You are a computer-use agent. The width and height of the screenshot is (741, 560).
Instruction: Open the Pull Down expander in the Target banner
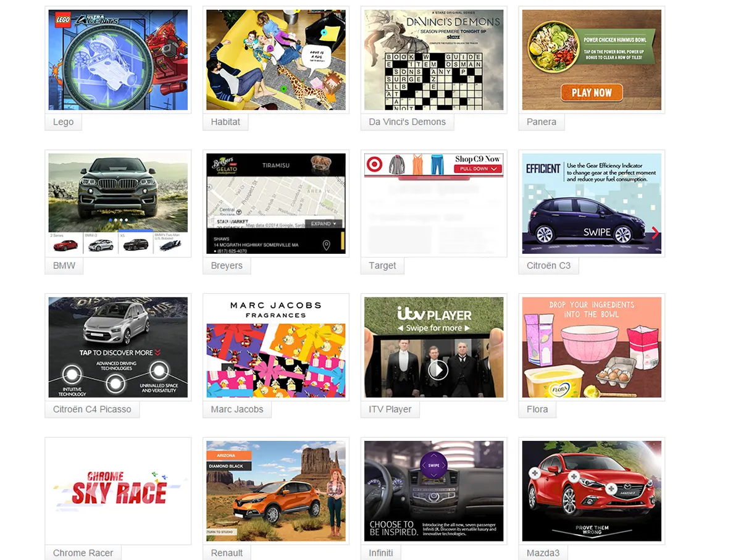[477, 169]
